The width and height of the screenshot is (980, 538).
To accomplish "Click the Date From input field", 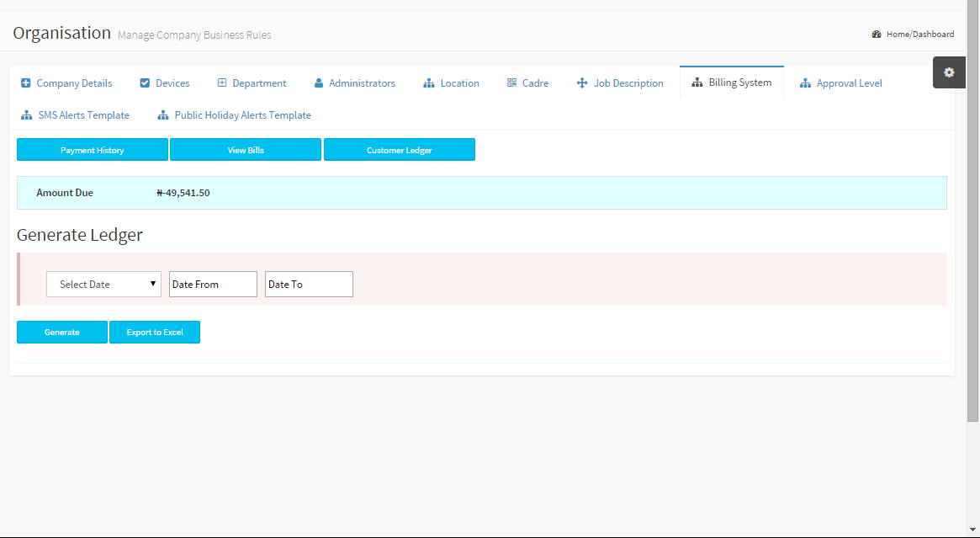I will tap(213, 285).
